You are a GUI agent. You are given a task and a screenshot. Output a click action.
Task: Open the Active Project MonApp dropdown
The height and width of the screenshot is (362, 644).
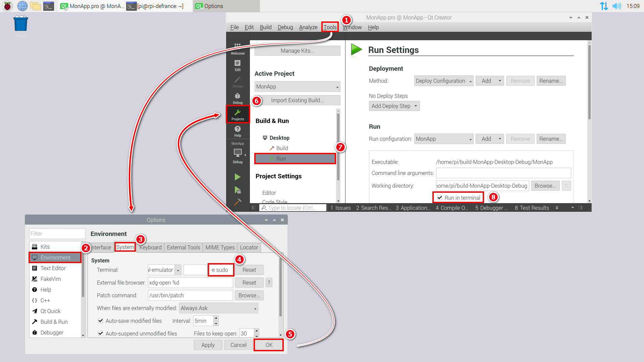[x=297, y=86]
